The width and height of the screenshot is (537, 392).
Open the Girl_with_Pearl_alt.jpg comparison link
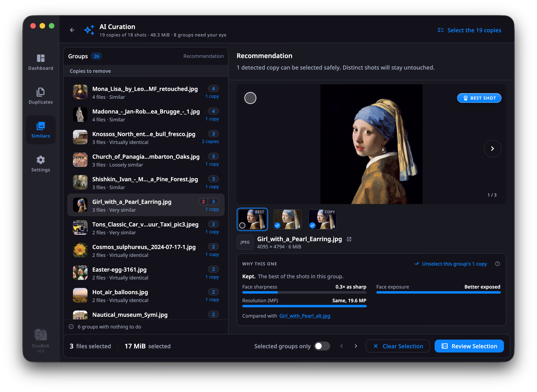coord(305,316)
